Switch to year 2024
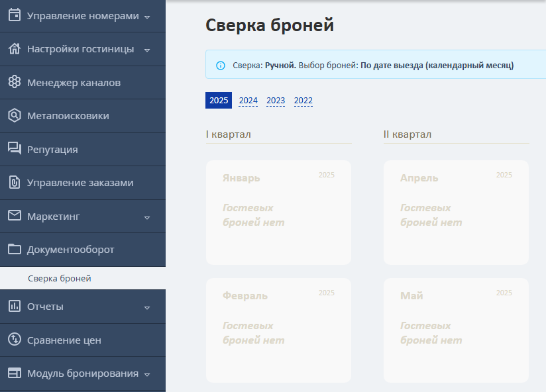Image resolution: width=546 pixels, height=392 pixels. click(x=248, y=100)
